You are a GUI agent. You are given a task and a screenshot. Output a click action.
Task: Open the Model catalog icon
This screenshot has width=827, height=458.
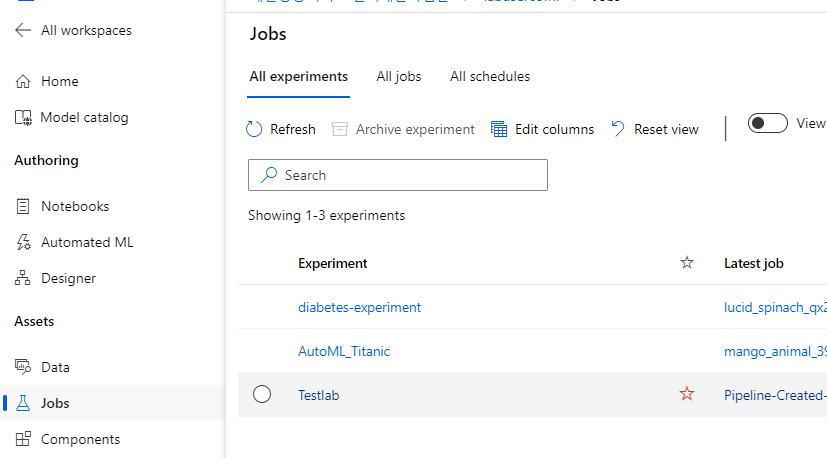tap(23, 117)
